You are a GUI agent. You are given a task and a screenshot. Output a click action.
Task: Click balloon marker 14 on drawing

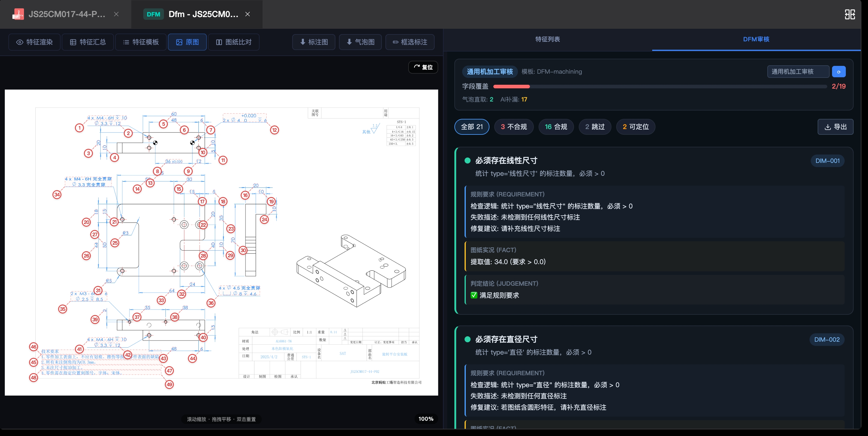137,189
